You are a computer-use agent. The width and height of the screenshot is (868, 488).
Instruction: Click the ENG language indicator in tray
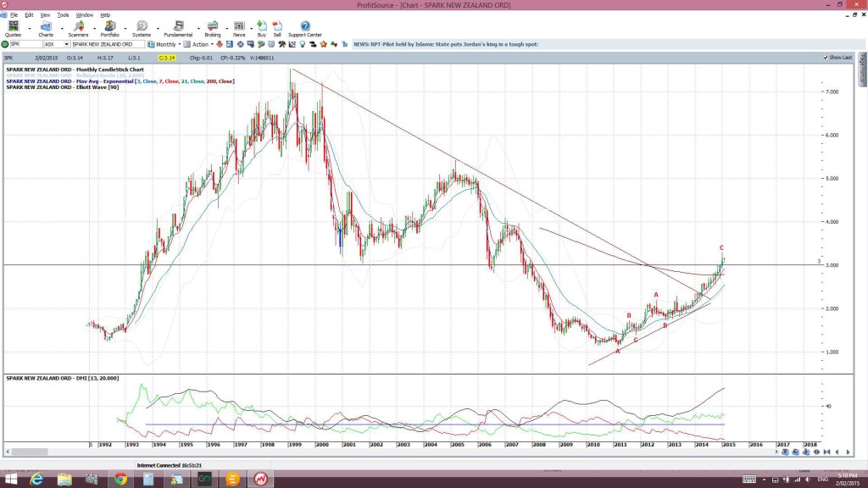tap(822, 480)
